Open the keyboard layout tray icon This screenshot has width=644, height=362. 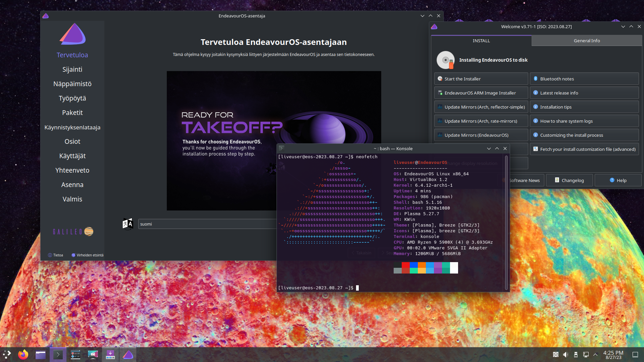[x=556, y=355]
